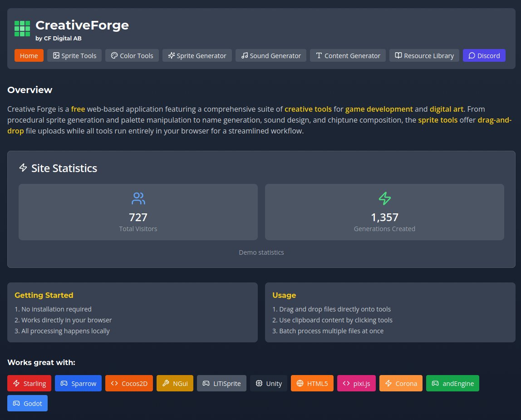Click the Generations Created stat card
521x420 pixels.
click(x=384, y=212)
